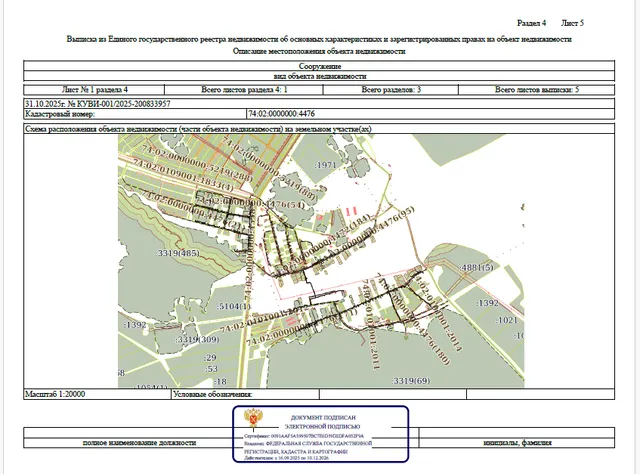
Task: Click the 'Действителен' validity line in stamp
Action: click(286, 458)
